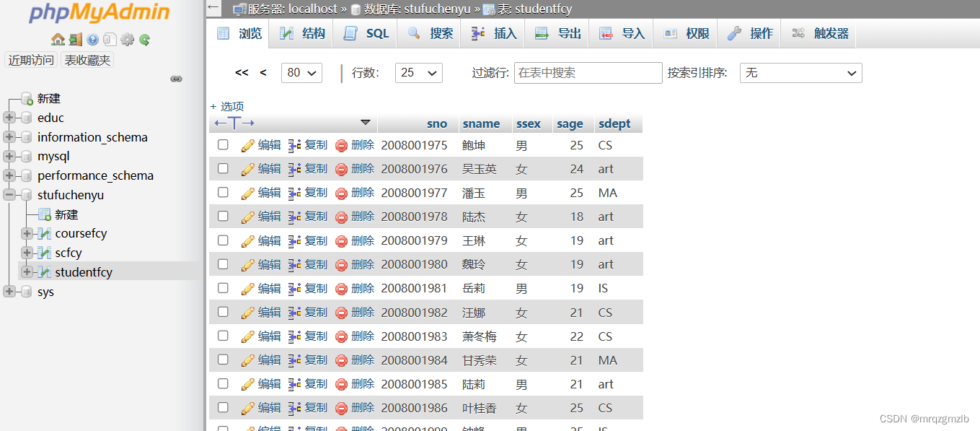Click 删除 on the 陆杰 row
Viewport: 980px width, 431px height.
[x=364, y=216]
